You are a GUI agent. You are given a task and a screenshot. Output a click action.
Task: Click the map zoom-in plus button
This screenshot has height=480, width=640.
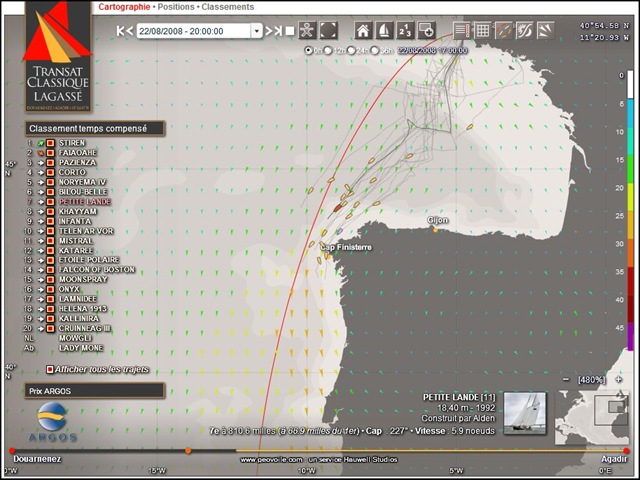click(x=619, y=380)
